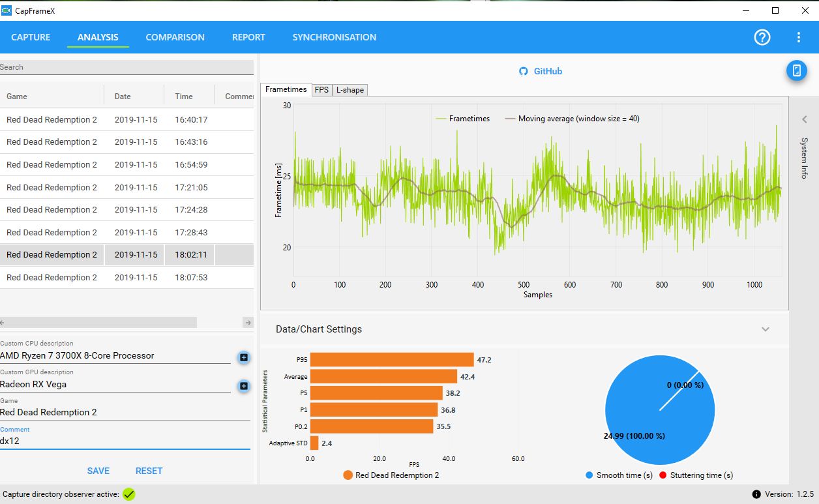This screenshot has height=504, width=819.
Task: Switch to the Capture tab
Action: (31, 37)
